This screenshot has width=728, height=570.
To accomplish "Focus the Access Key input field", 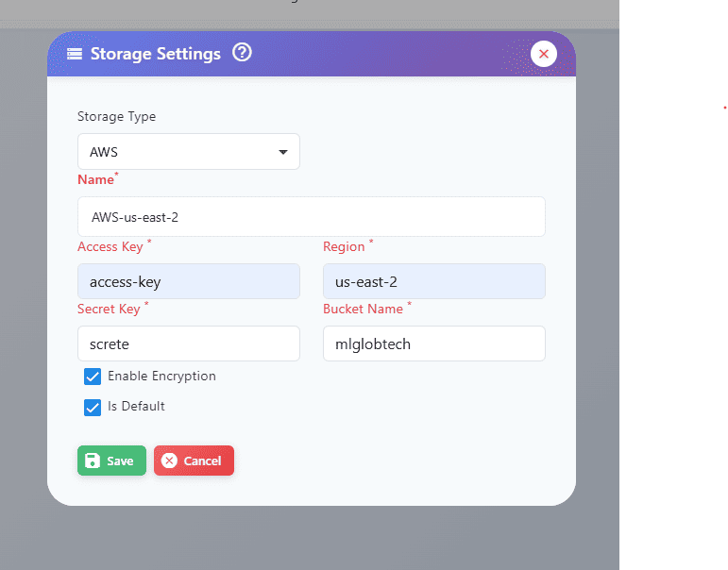I will (189, 281).
